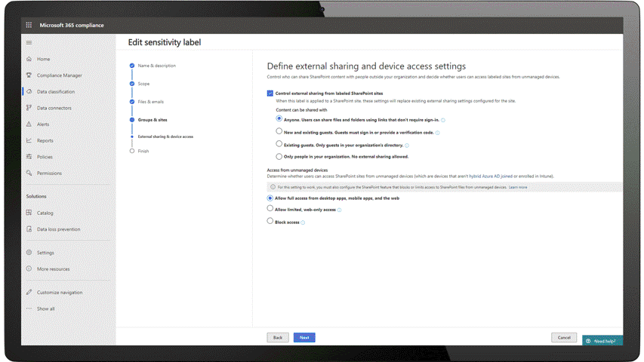Click info icon next to Existing guests
Viewport: 644px width, 362px height.
407,146
